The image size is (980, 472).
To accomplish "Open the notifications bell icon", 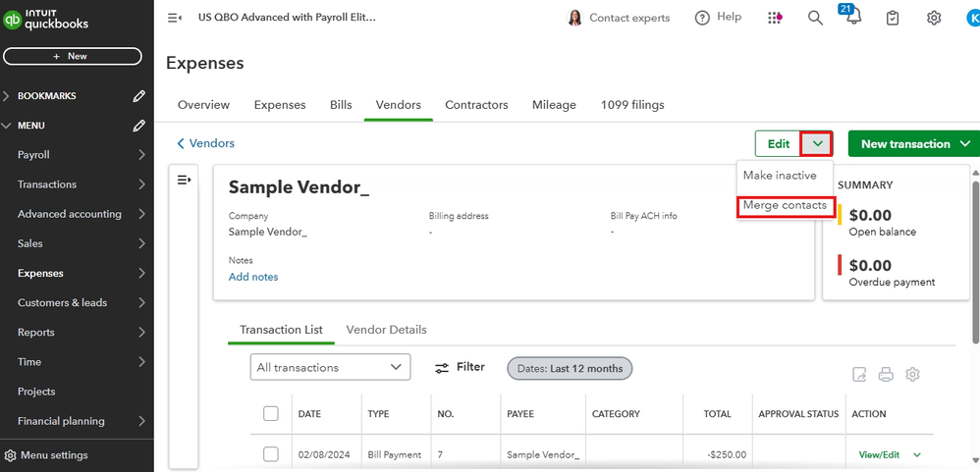I will tap(851, 18).
